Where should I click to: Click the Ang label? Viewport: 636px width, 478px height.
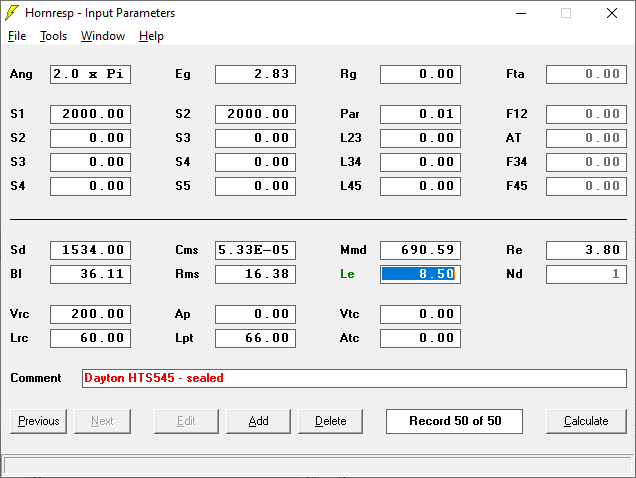coord(21,74)
